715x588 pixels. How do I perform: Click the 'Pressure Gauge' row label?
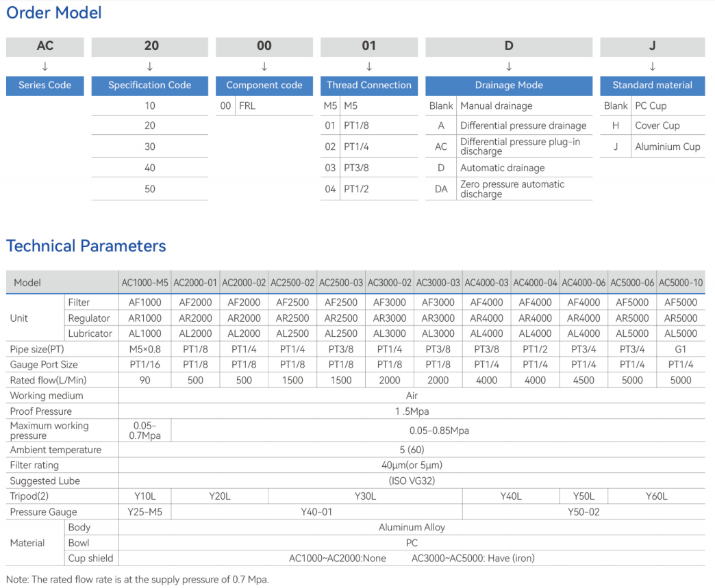(x=43, y=512)
